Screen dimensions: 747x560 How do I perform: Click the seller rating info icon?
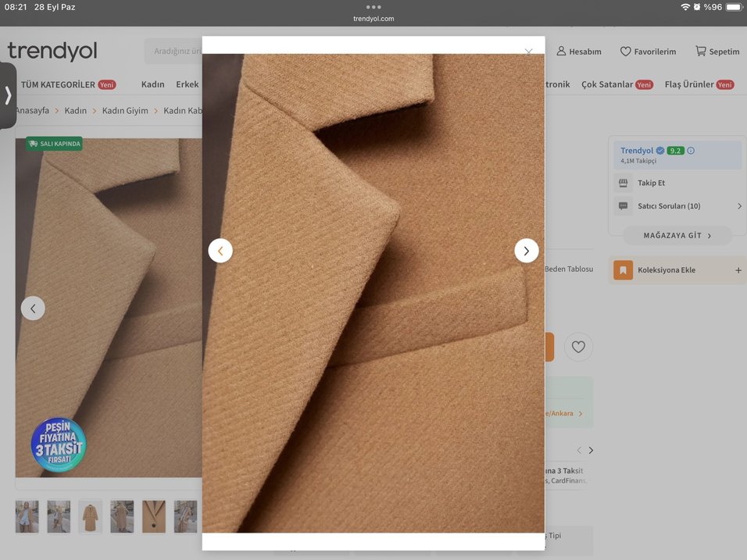(x=691, y=151)
